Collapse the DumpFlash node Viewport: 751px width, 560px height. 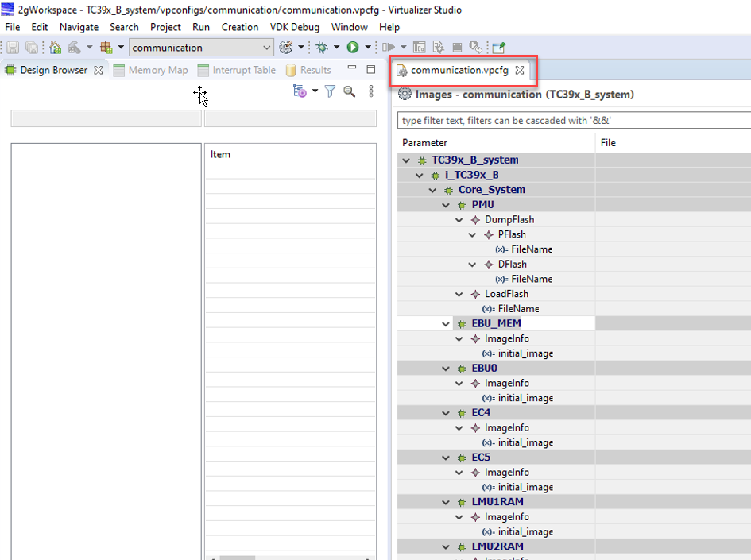(x=459, y=220)
